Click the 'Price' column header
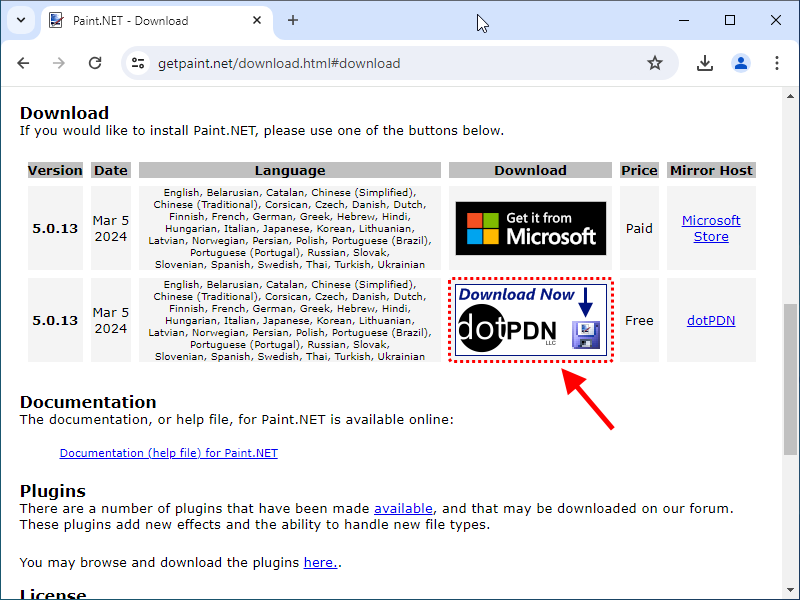The height and width of the screenshot is (600, 800). (x=639, y=170)
